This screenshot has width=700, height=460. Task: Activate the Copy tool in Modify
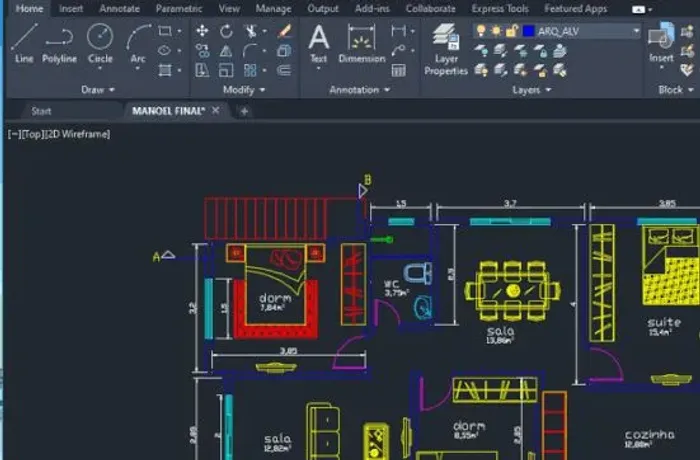click(x=202, y=50)
